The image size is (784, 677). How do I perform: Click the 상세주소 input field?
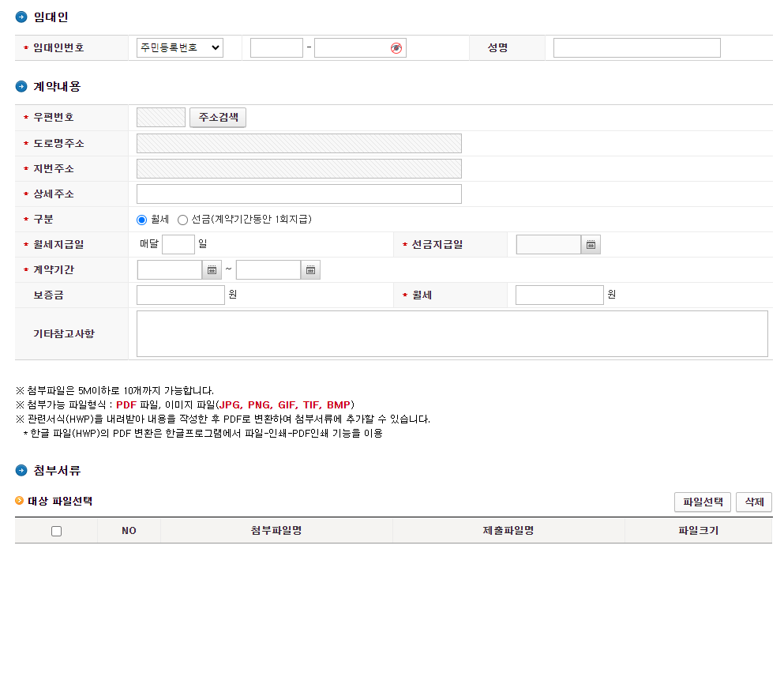pyautogui.click(x=299, y=194)
